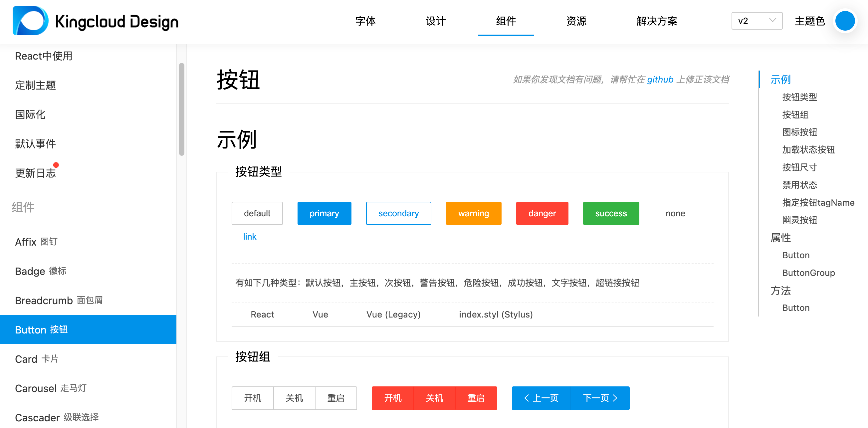
Task: Open the blue theme color picker circle
Action: [844, 21]
